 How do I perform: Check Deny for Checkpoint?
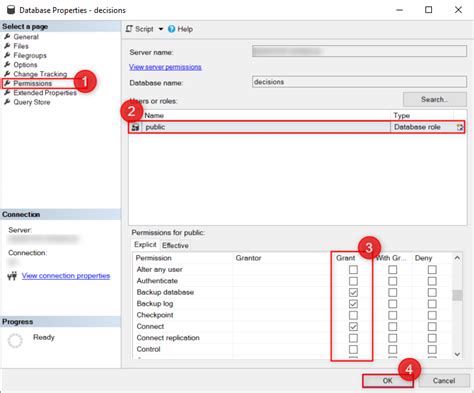pyautogui.click(x=432, y=315)
